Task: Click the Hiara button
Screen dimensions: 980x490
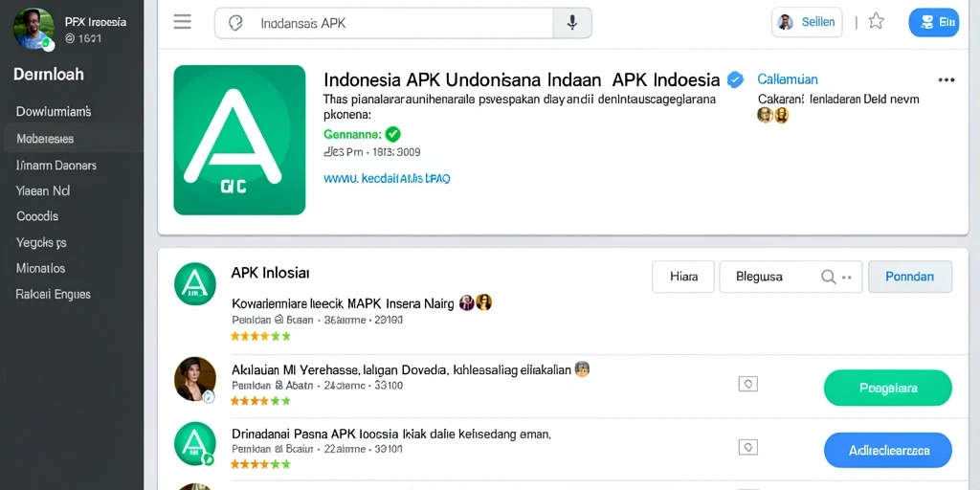Action: point(683,277)
